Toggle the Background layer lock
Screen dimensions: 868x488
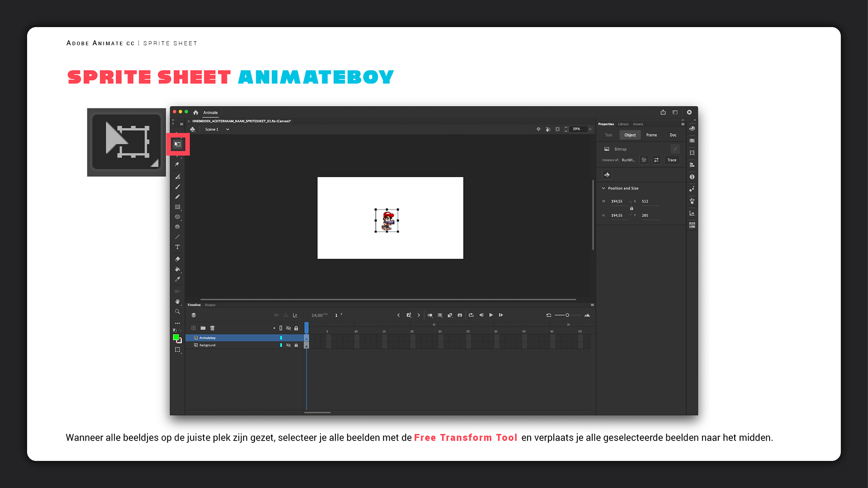pyautogui.click(x=296, y=345)
